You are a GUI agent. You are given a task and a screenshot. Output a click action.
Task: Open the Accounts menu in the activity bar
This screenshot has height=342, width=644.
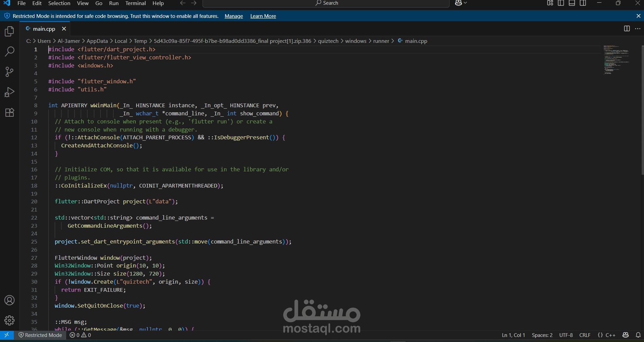(9, 300)
